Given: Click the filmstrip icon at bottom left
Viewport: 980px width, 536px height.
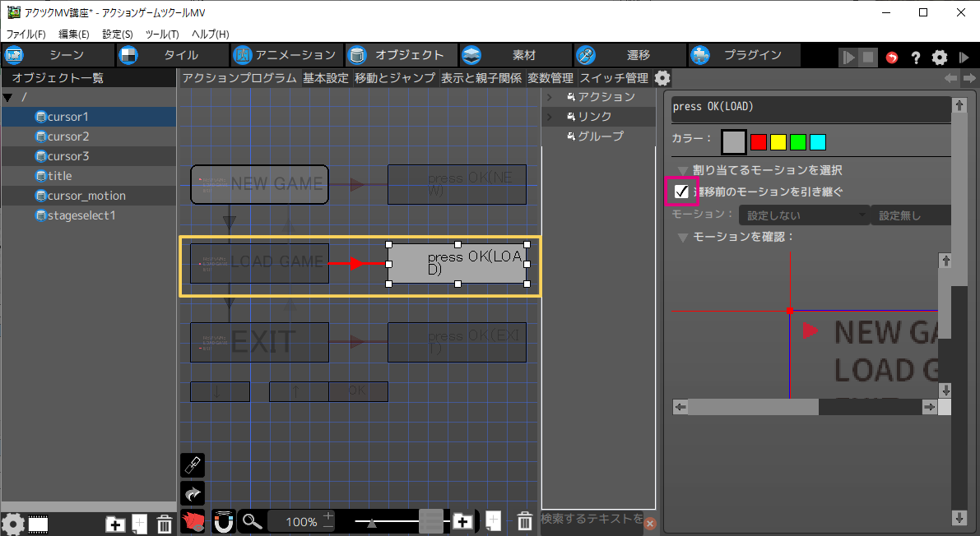Looking at the screenshot, I should click(38, 524).
